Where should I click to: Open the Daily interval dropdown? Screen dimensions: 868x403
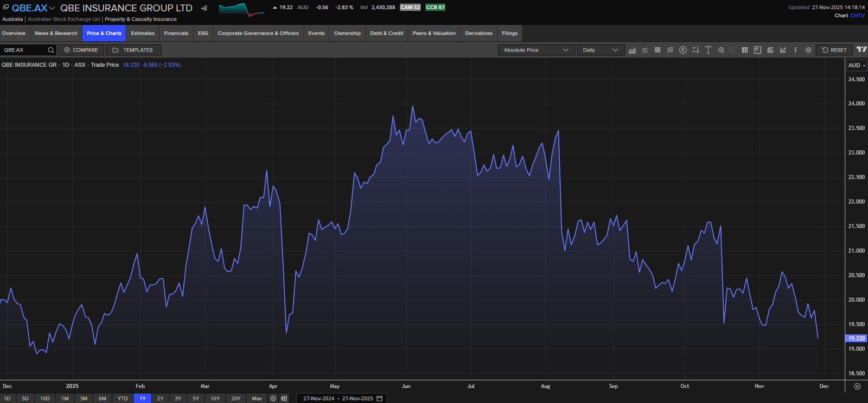[x=600, y=50]
